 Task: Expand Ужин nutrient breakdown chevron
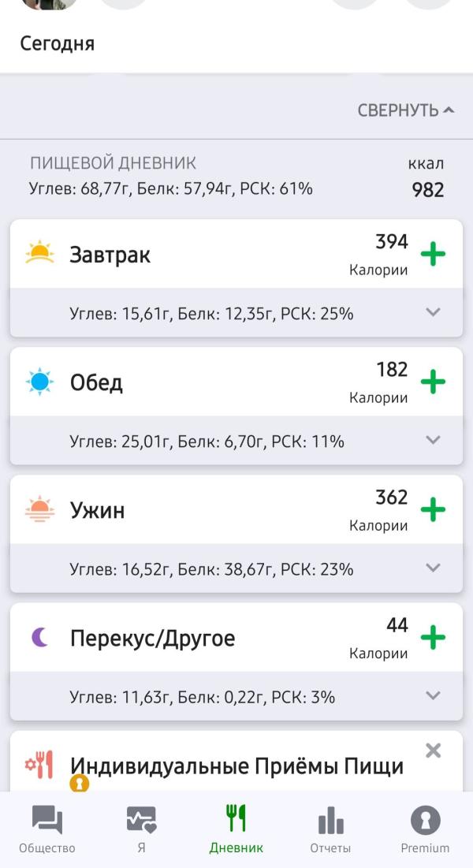433,568
